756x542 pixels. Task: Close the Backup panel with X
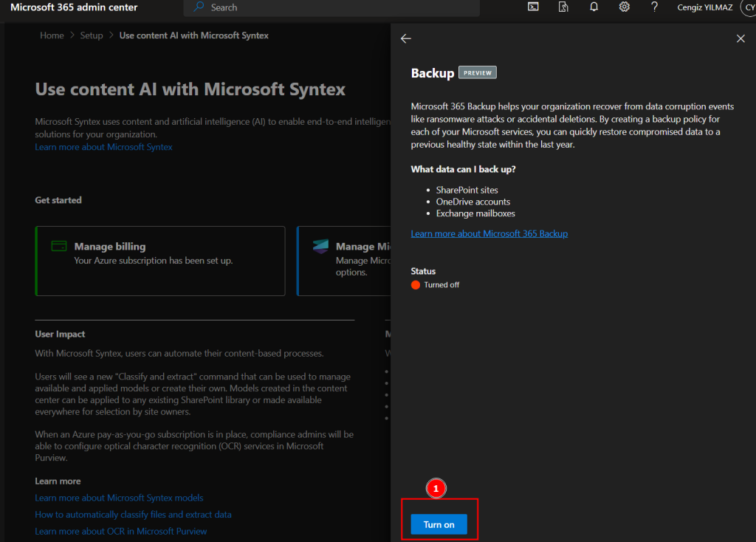click(x=740, y=38)
